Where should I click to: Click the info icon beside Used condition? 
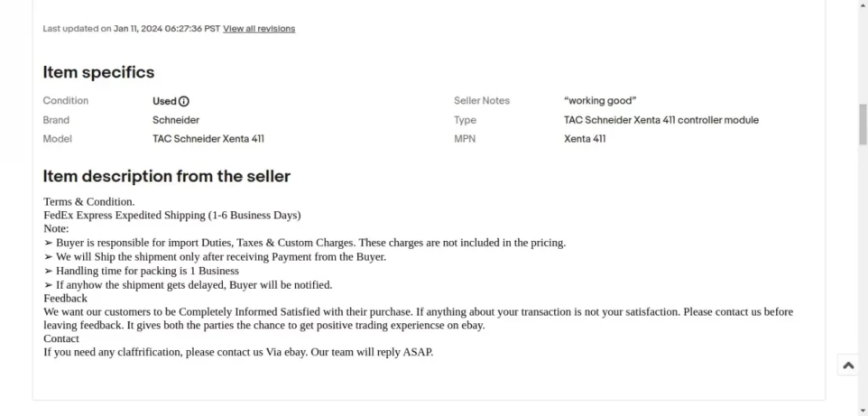point(184,101)
